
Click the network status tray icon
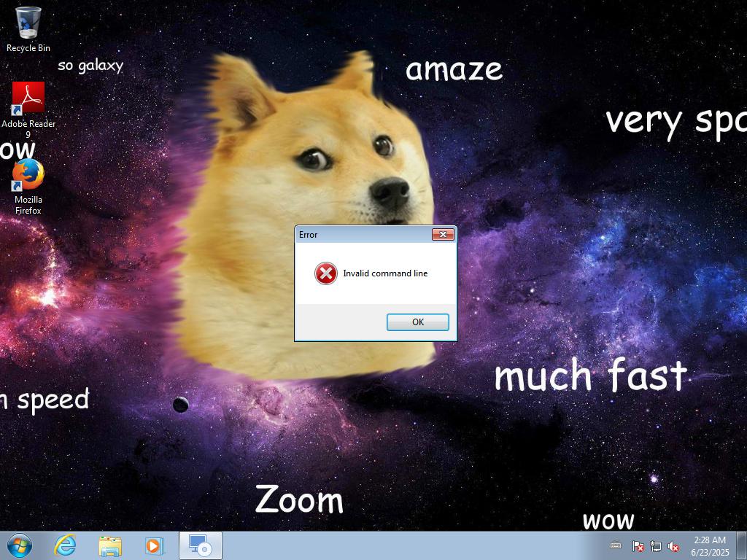click(x=656, y=546)
